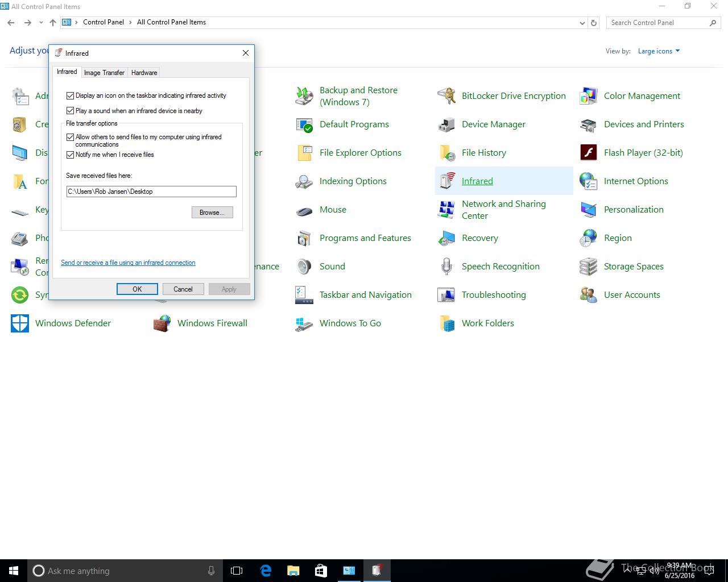Click the Cortana Ask me anything box
728x582 pixels.
(125, 571)
